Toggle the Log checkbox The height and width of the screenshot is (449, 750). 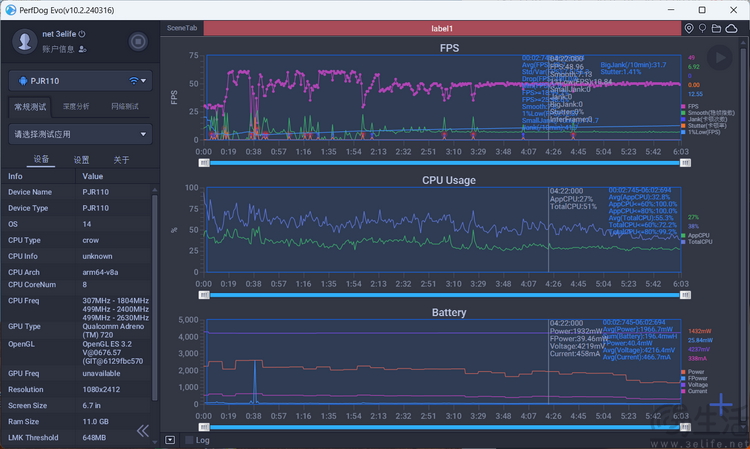(189, 440)
